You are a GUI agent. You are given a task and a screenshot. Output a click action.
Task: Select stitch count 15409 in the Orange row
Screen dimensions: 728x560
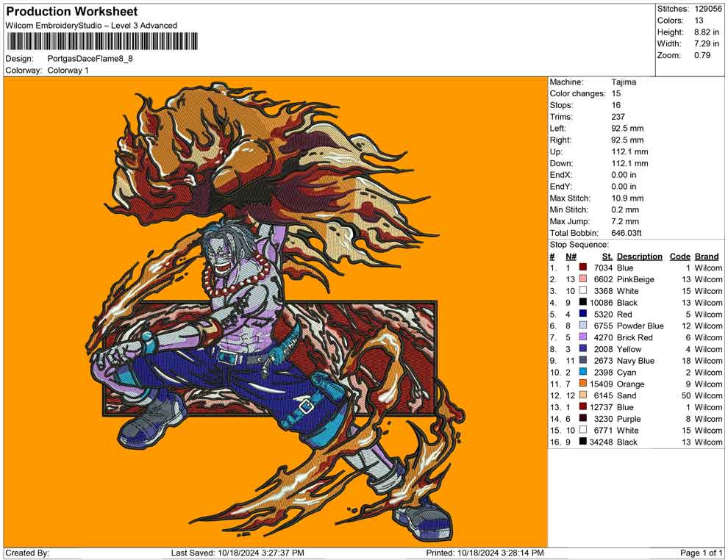(602, 384)
